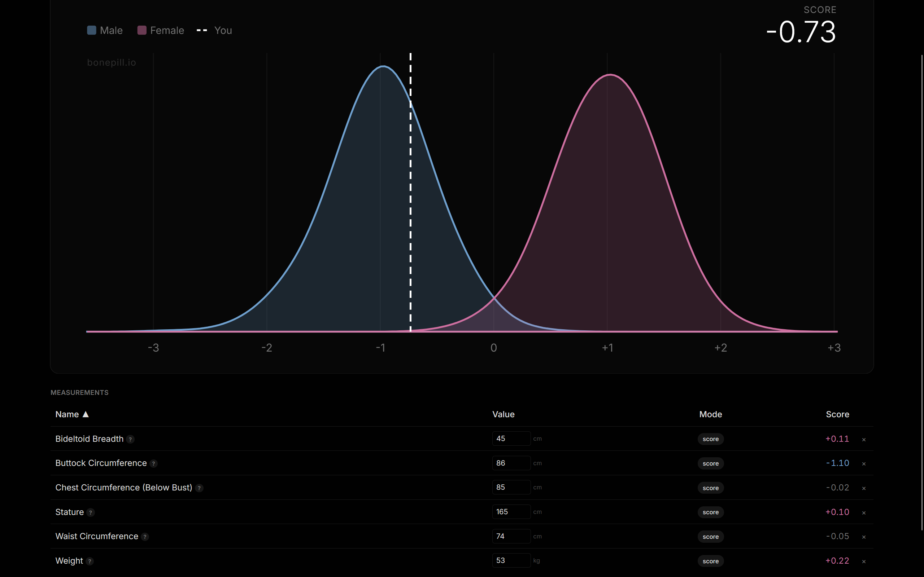Image resolution: width=924 pixels, height=577 pixels.
Task: Delete the Stature measurement row with its ×
Action: (864, 513)
